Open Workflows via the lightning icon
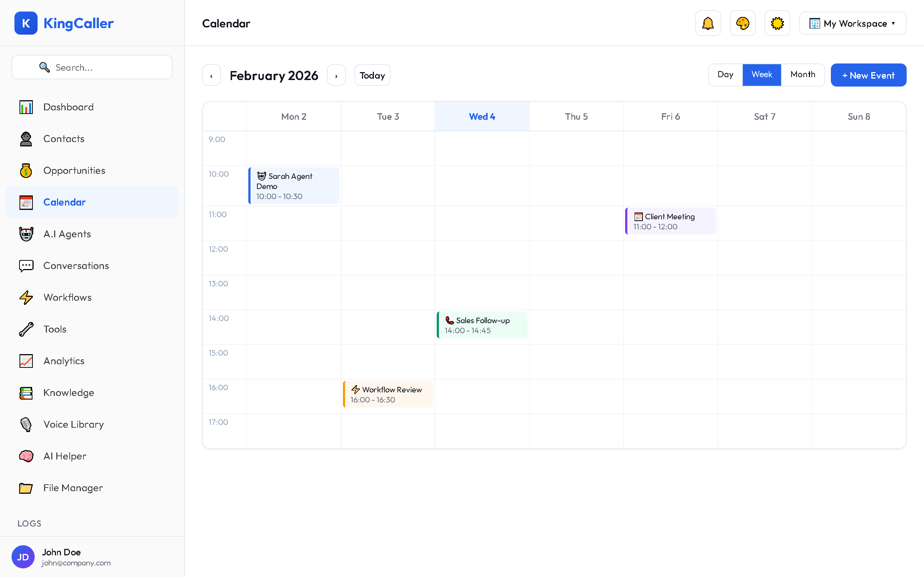Screen dimensions: 924x577 (x=26, y=297)
